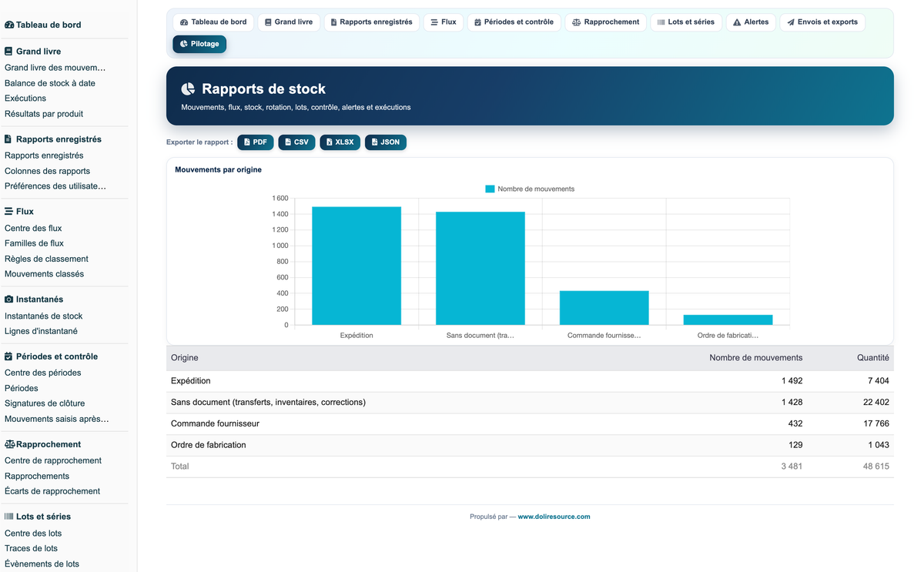Switch to the Rapports enregistrés tab
924x572 pixels.
pyautogui.click(x=372, y=22)
